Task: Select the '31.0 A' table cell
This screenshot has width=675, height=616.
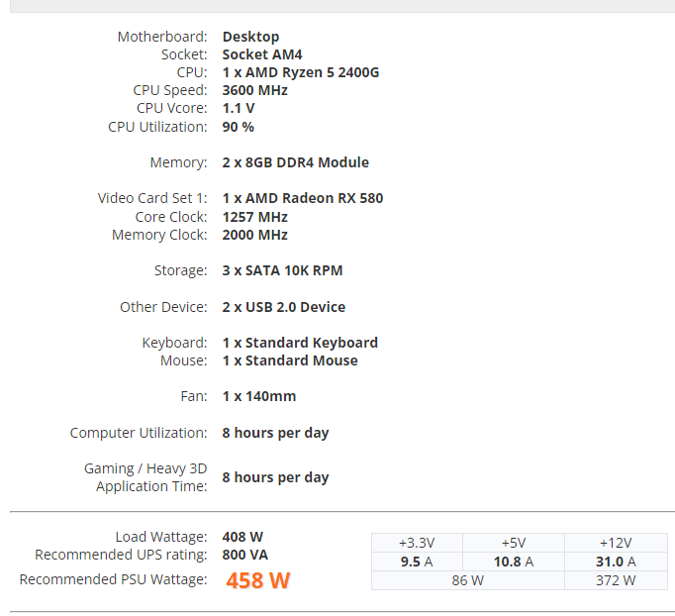Action: [x=616, y=562]
